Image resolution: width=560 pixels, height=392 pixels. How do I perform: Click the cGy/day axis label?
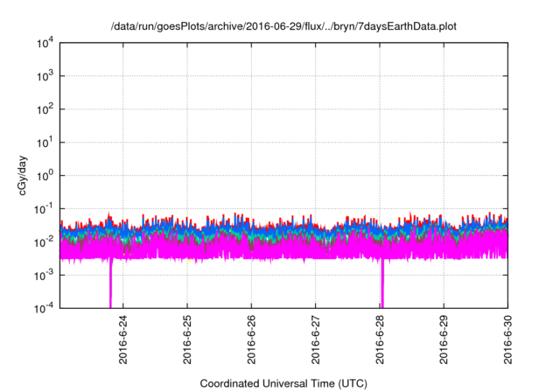click(x=22, y=175)
